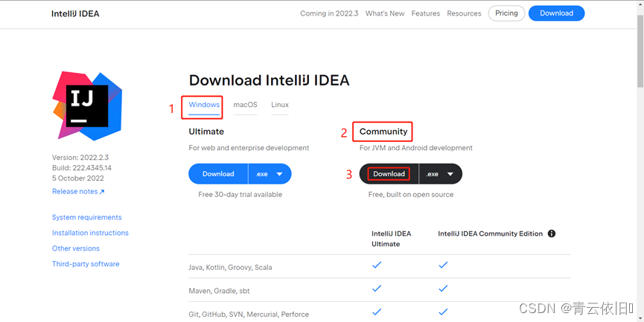Click the 'Free, built on open source' text
The height and width of the screenshot is (322, 644).
[411, 194]
